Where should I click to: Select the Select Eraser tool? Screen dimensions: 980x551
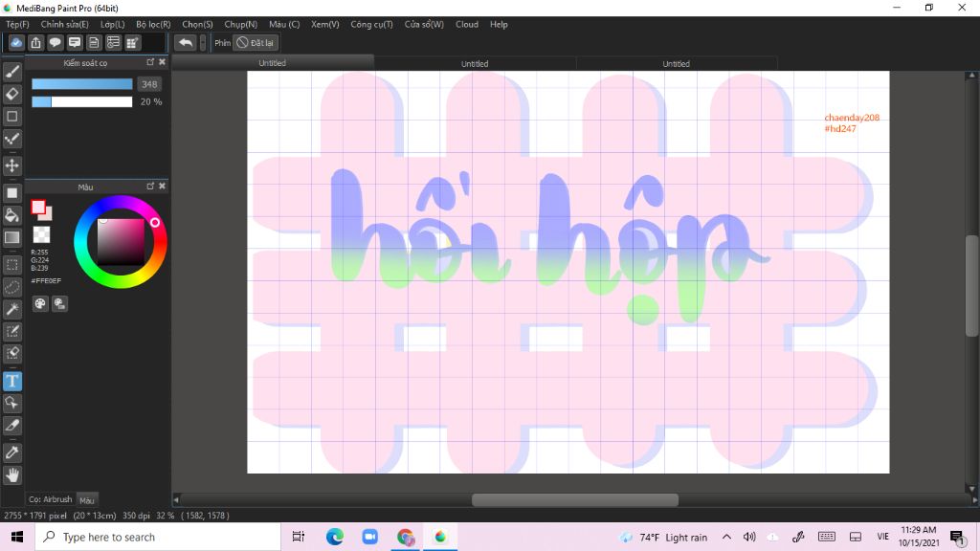[11, 354]
